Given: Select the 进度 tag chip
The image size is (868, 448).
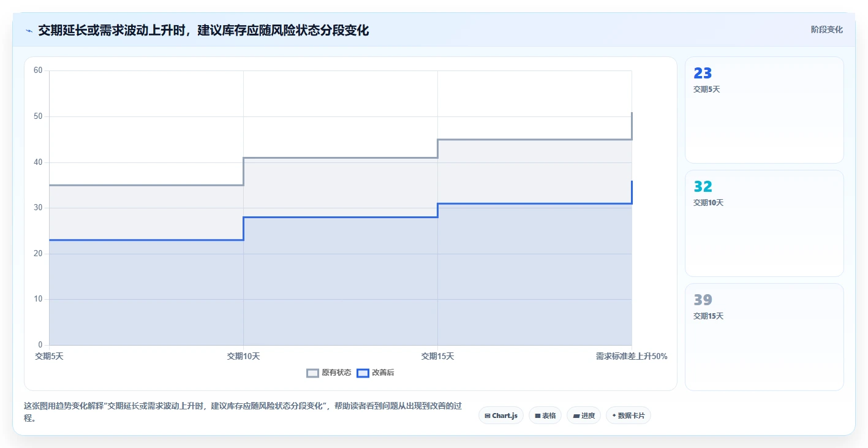Looking at the screenshot, I should coord(584,416).
